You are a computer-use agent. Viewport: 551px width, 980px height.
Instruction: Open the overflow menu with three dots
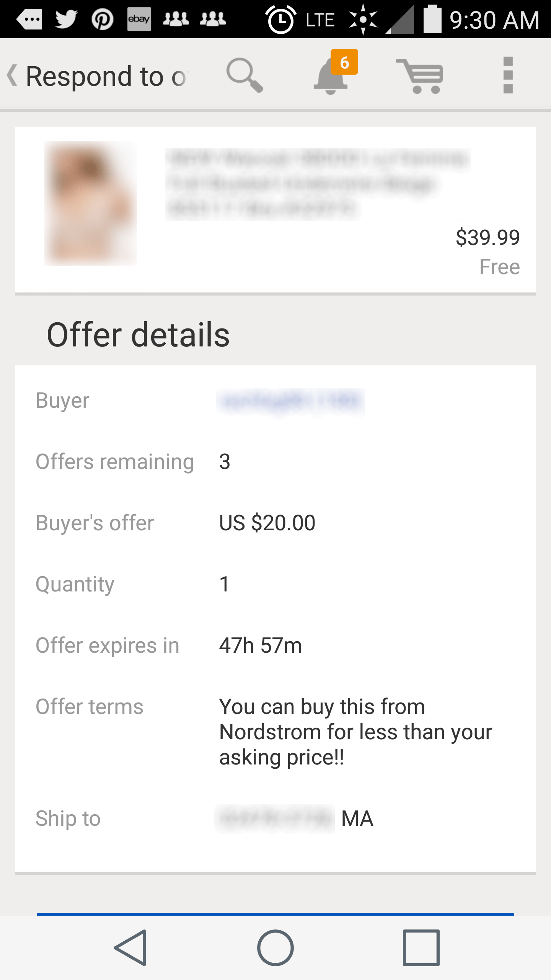pyautogui.click(x=507, y=75)
